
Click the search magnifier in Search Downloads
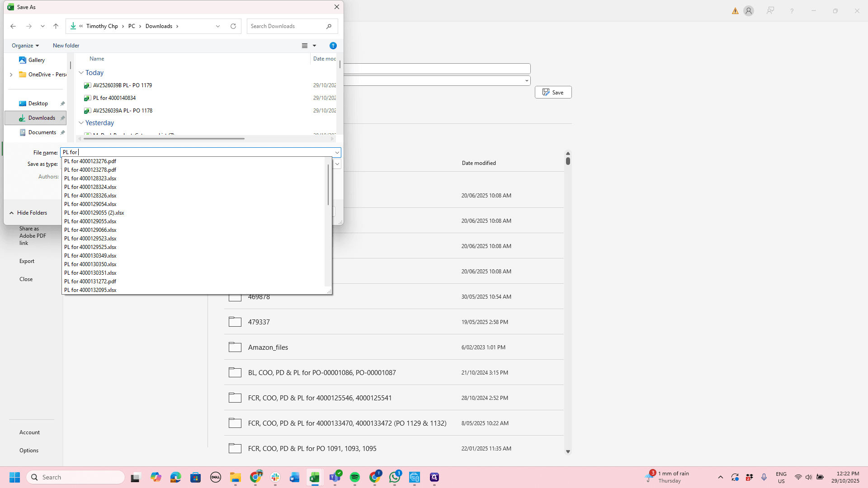click(329, 26)
